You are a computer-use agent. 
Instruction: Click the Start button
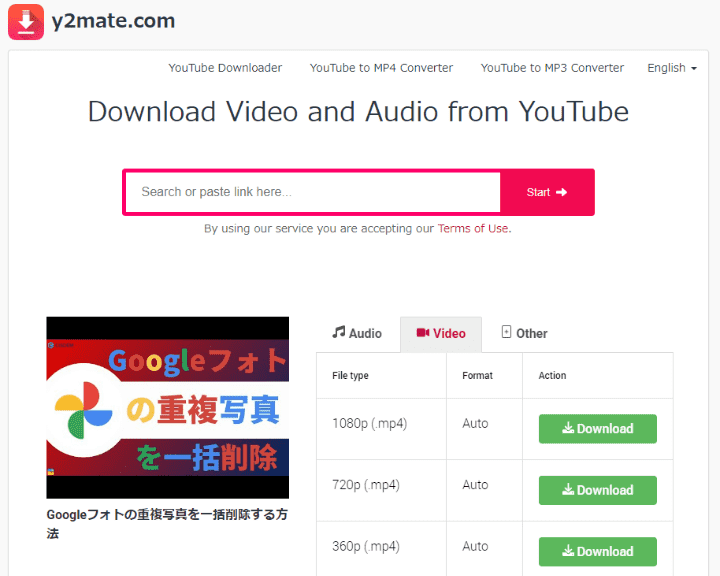[x=547, y=192]
